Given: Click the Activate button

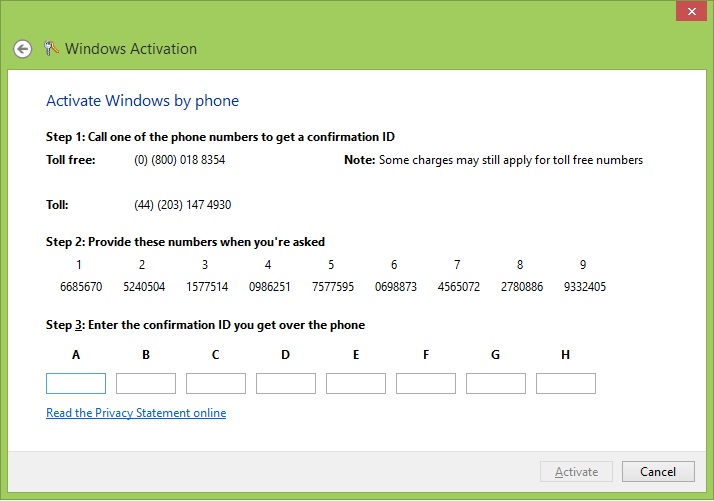Looking at the screenshot, I should point(576,472).
